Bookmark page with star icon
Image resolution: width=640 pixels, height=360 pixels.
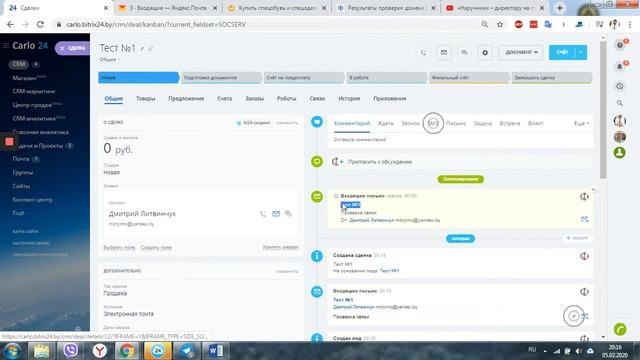point(500,24)
